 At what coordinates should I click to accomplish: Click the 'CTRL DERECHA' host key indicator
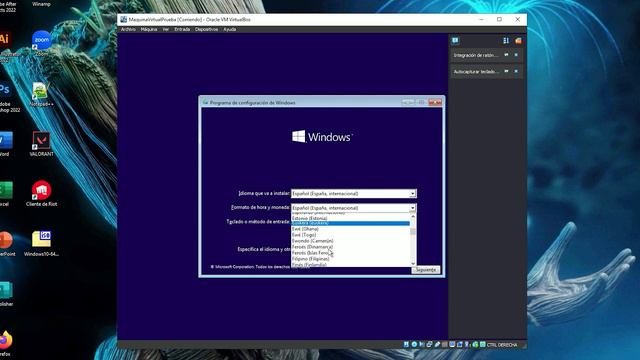tap(502, 345)
